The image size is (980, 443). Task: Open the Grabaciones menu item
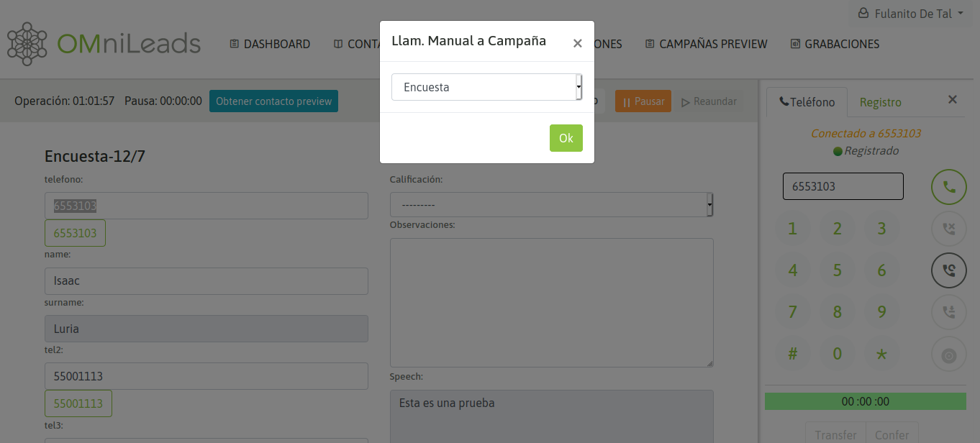tap(835, 44)
